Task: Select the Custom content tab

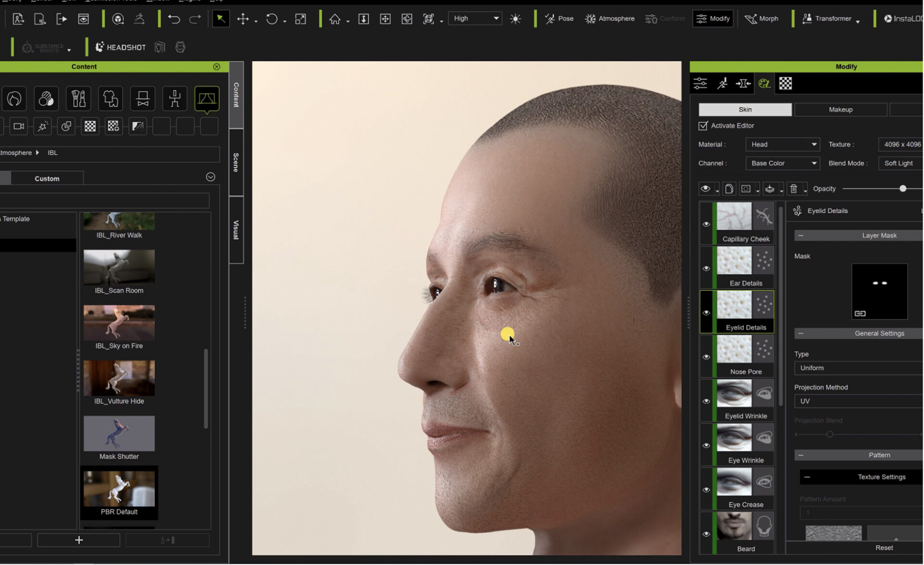Action: (47, 178)
